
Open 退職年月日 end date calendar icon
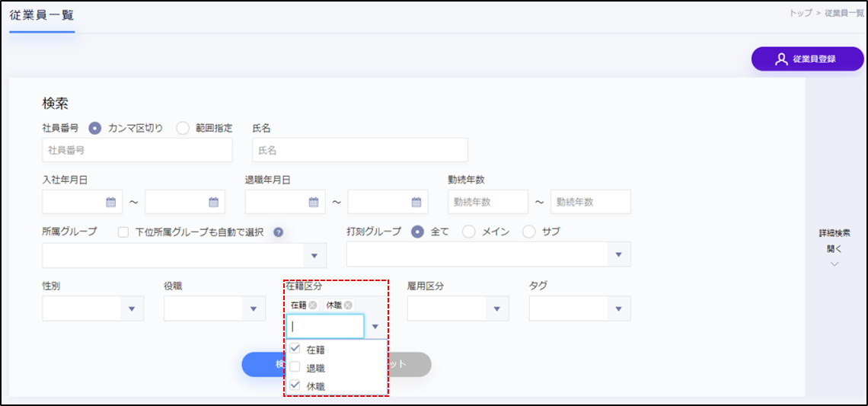pos(416,202)
